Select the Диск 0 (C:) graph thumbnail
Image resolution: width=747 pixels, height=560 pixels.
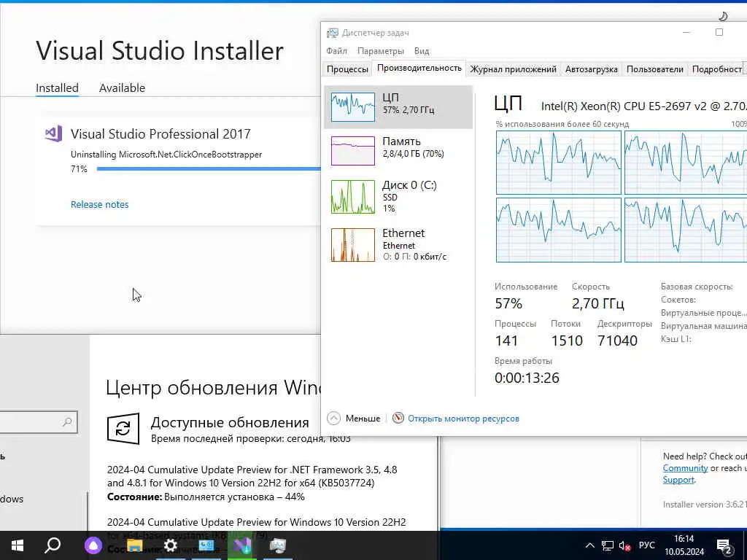pyautogui.click(x=352, y=197)
